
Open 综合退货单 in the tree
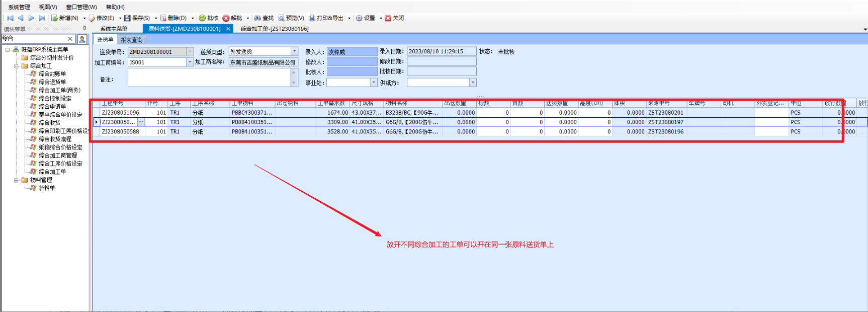click(52, 82)
